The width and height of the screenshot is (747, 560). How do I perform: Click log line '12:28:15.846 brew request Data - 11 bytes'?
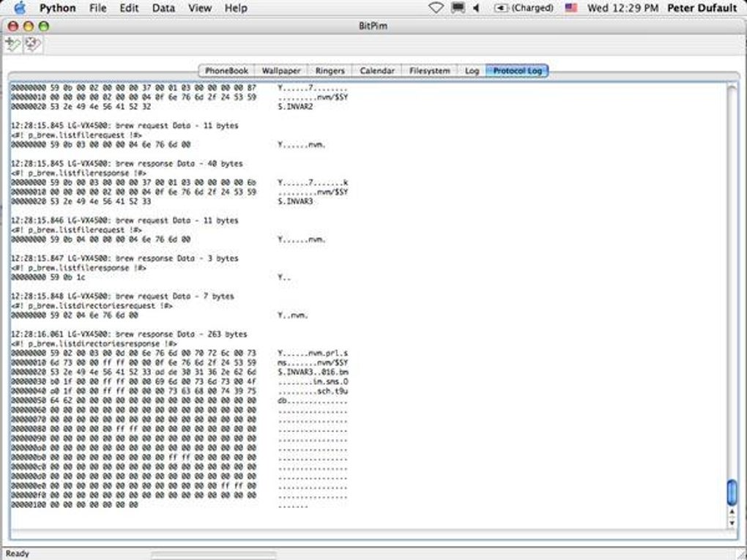click(x=124, y=220)
